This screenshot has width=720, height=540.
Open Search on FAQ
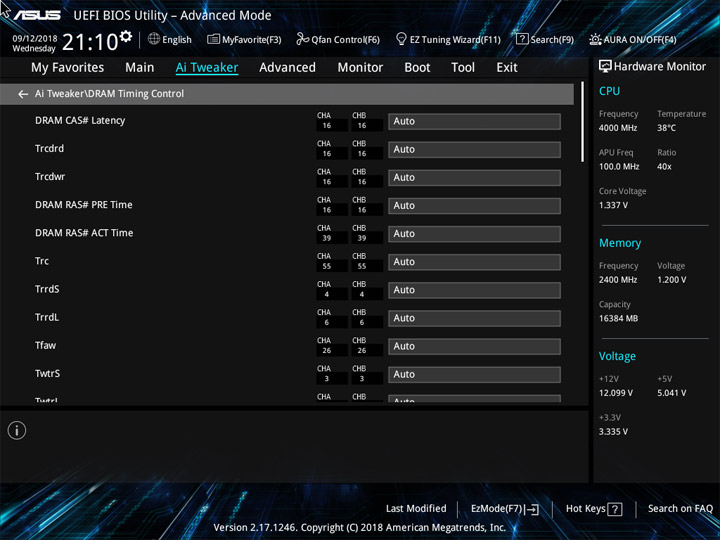(x=680, y=509)
